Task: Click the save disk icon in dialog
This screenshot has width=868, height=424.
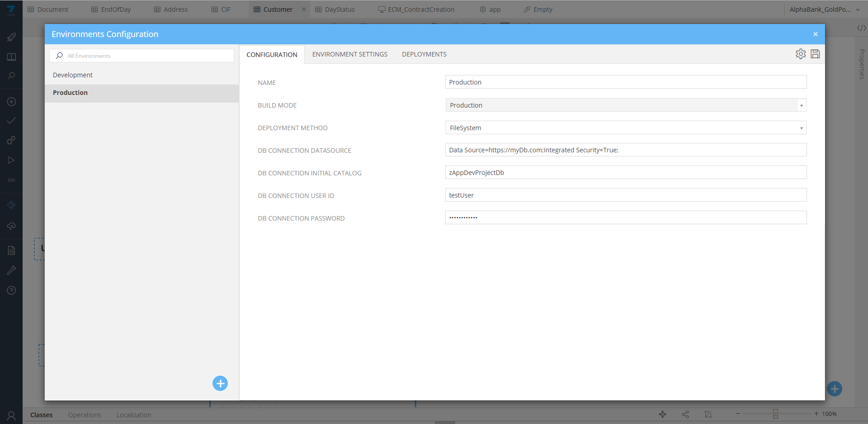Action: click(815, 54)
